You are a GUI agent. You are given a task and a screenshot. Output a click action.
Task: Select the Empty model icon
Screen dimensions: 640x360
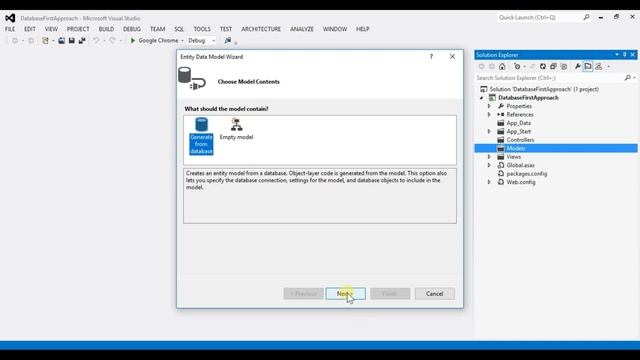pyautogui.click(x=236, y=129)
